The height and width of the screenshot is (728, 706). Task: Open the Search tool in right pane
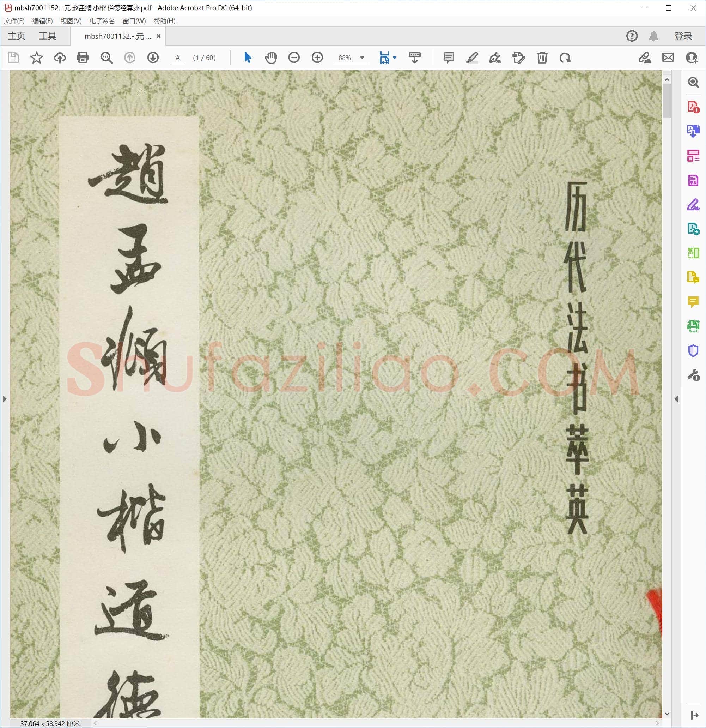(693, 82)
